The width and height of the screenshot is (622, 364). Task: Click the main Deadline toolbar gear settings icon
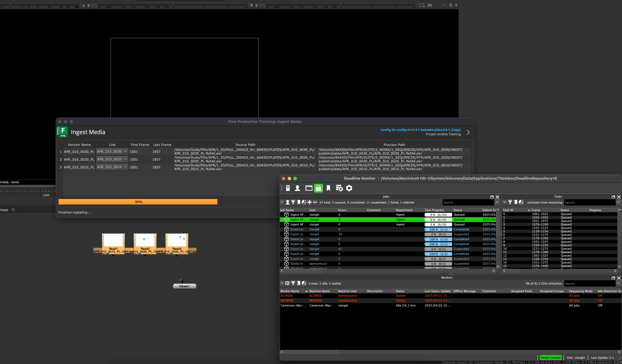349,188
